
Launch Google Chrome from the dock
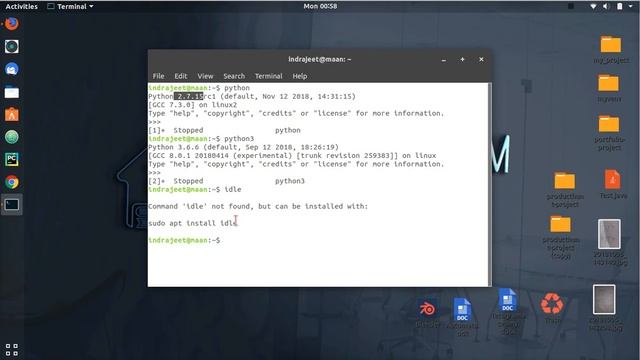12,182
